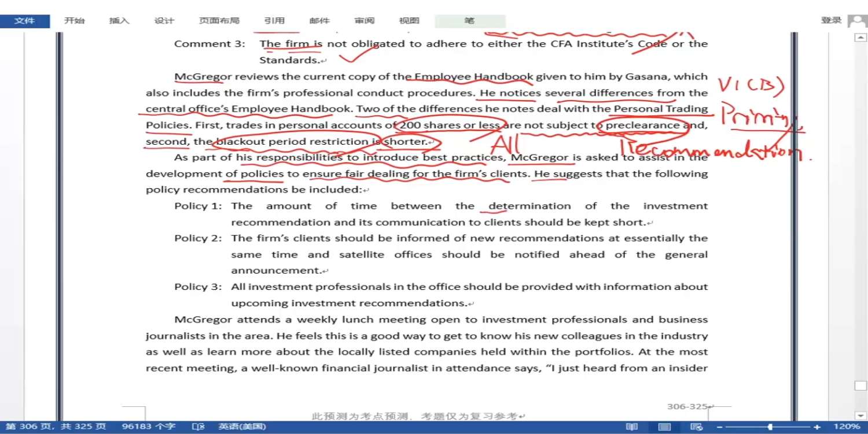
Task: Switch to the 插入 ribbon tab
Action: tap(119, 21)
